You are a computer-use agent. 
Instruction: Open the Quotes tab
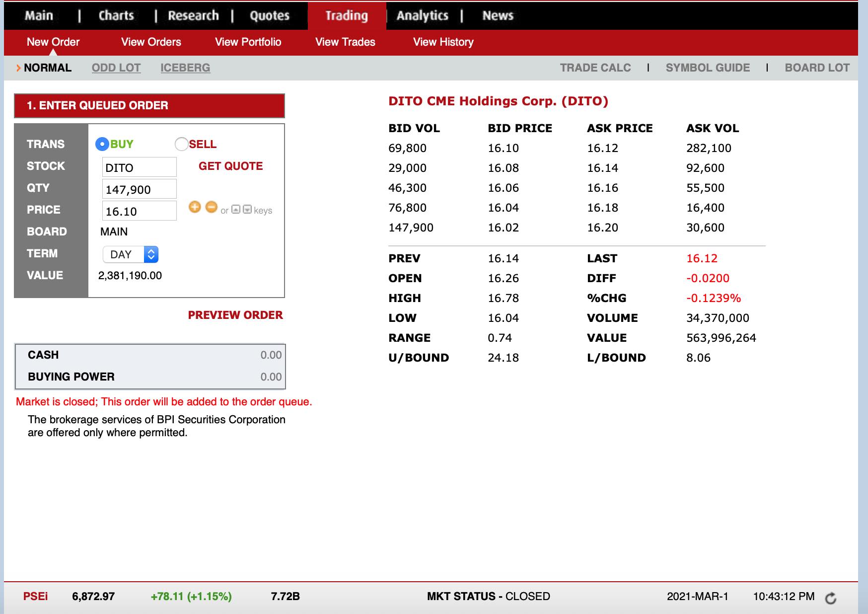270,16
